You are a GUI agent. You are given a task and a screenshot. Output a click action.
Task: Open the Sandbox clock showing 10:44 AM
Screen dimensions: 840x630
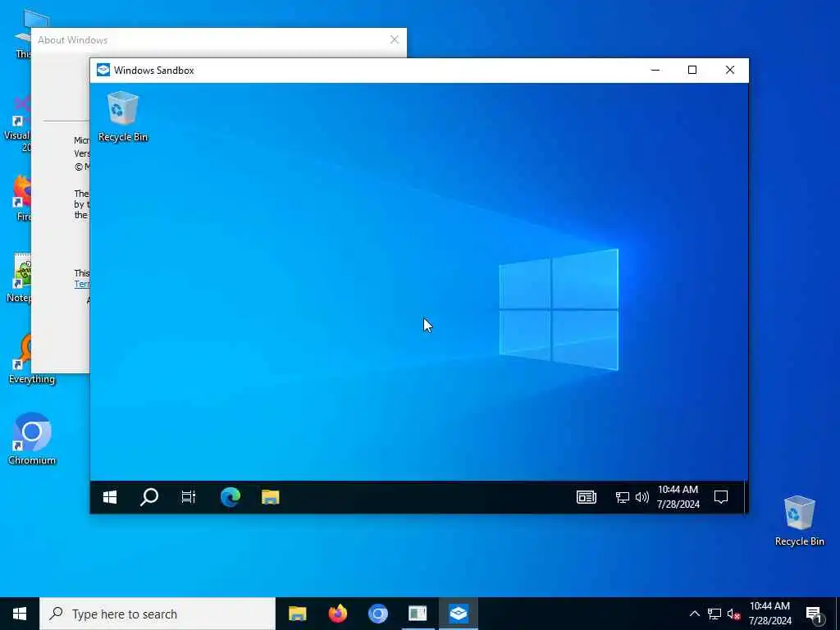678,497
